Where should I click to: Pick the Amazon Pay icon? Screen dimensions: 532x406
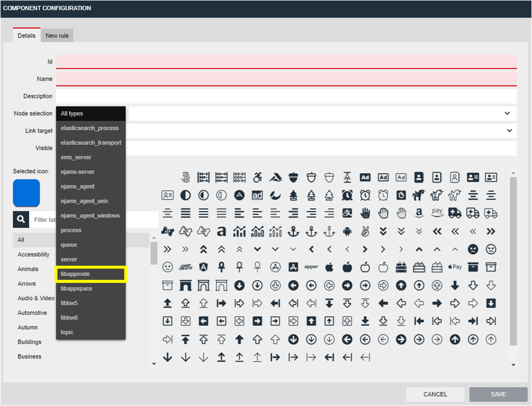pos(437,213)
